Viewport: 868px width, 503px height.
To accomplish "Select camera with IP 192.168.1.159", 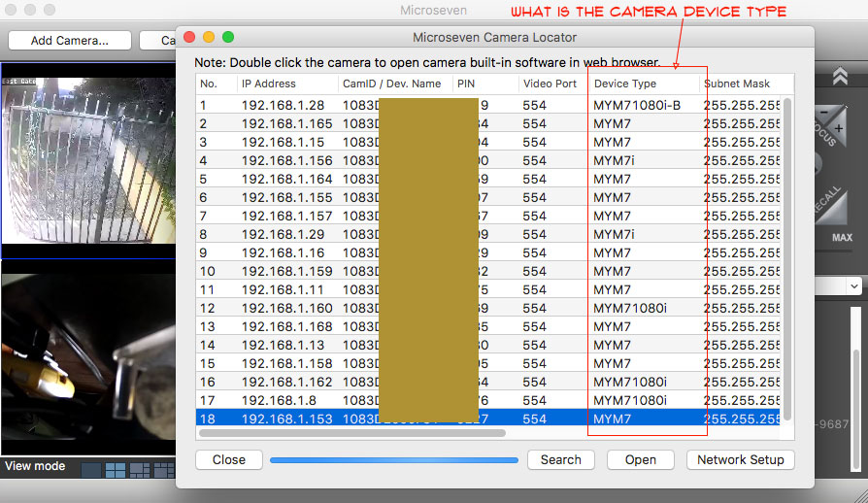I will [487, 271].
